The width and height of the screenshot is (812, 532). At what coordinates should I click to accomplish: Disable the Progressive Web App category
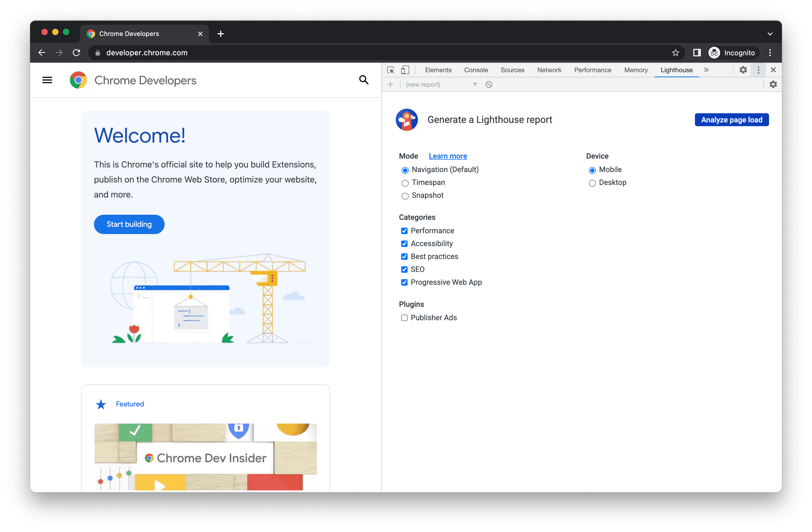pyautogui.click(x=404, y=282)
